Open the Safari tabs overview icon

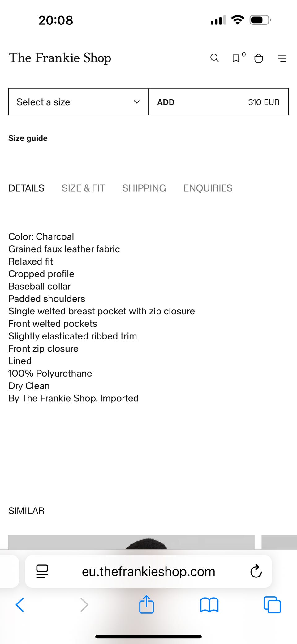(272, 604)
